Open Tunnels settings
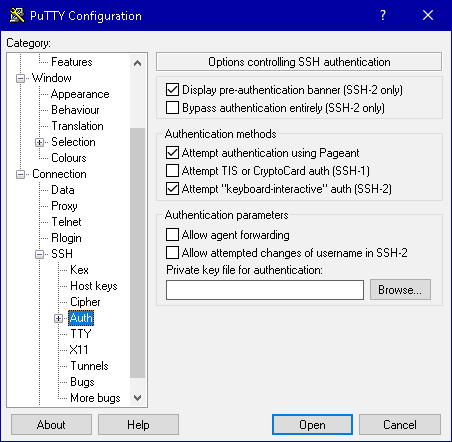Image resolution: width=452 pixels, height=442 pixels. 89,366
